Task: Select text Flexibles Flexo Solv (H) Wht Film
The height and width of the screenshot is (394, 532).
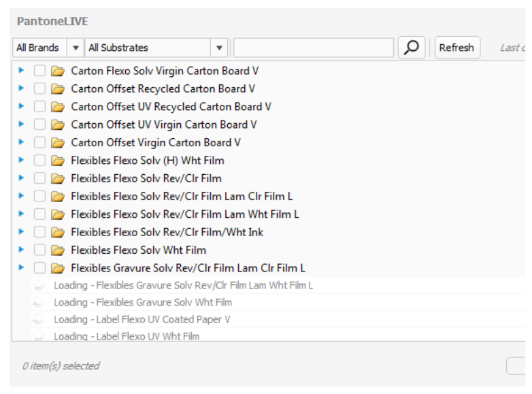Action: [x=148, y=161]
